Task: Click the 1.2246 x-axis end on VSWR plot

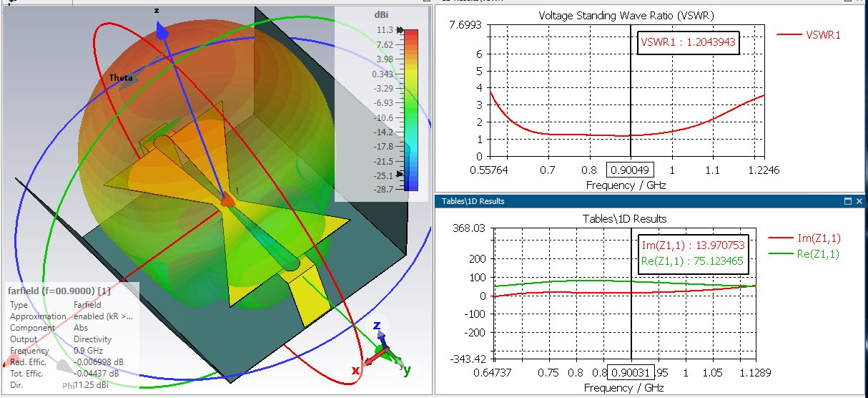Action: [x=764, y=170]
